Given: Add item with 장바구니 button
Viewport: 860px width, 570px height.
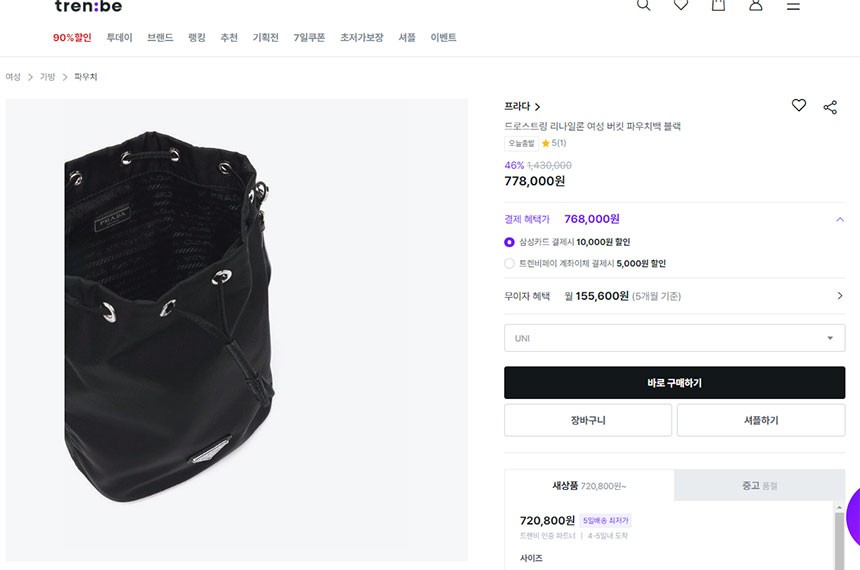Looking at the screenshot, I should click(587, 420).
